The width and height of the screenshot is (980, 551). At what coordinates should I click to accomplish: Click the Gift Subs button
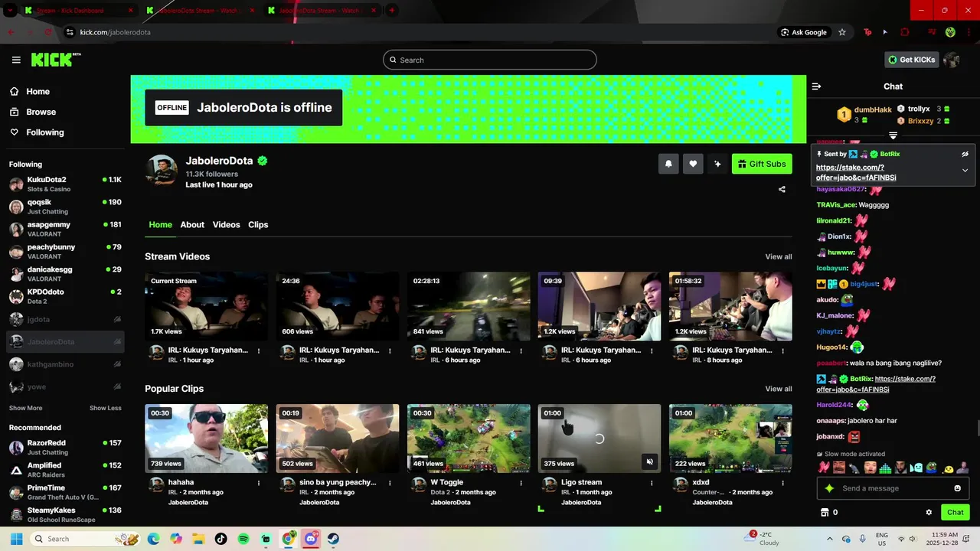pyautogui.click(x=762, y=164)
